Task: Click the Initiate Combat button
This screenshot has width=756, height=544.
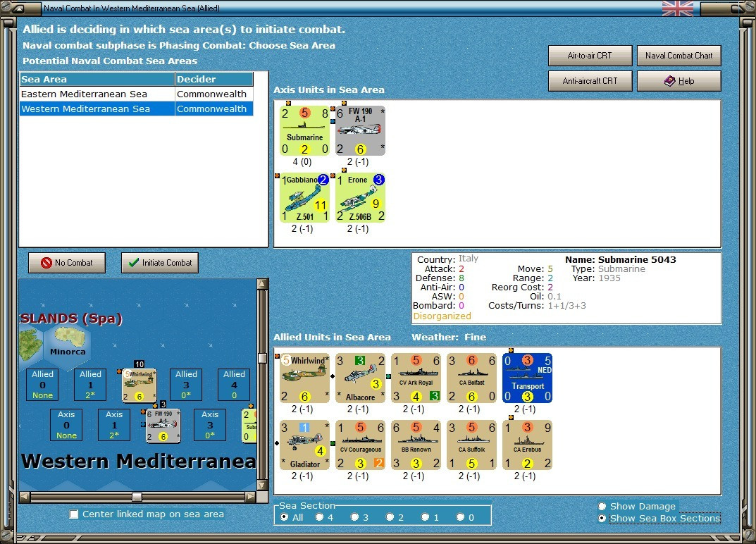Action: click(x=160, y=263)
